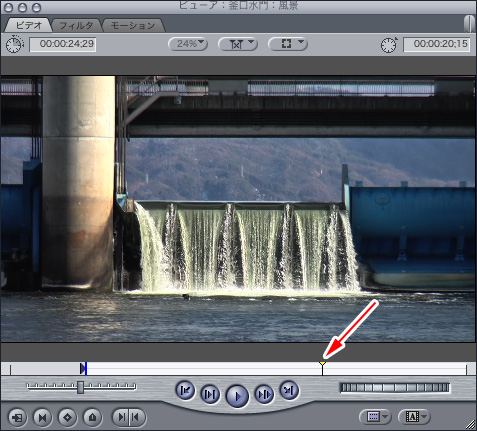477x431 pixels.
Task: Click the Add Motion Keyframe button
Action: 67,417
